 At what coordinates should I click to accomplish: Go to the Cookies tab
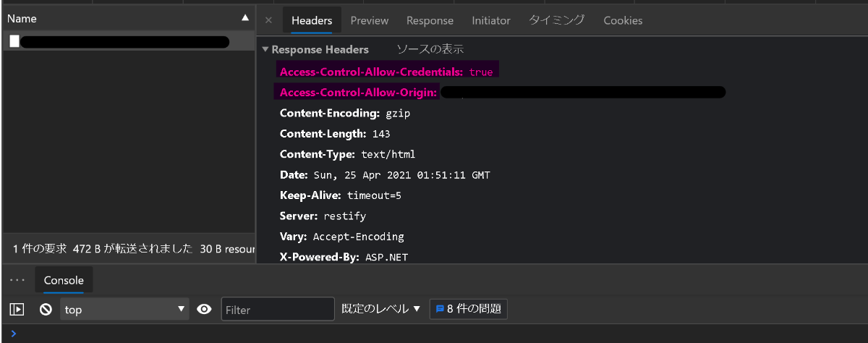pos(623,20)
